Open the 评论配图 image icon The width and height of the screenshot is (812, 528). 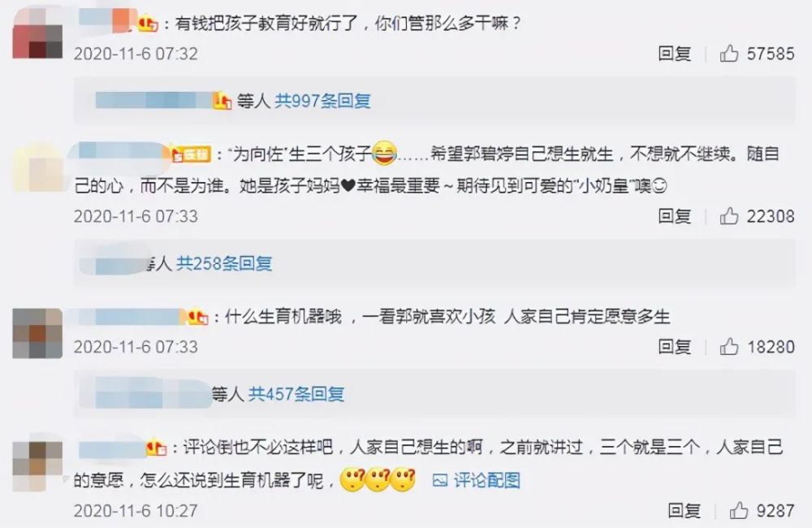pos(439,480)
